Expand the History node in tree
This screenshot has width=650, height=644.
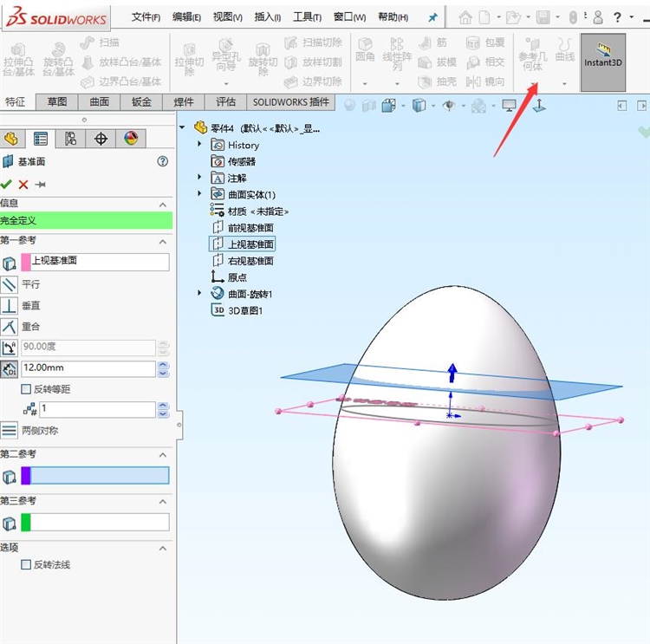[x=199, y=144]
